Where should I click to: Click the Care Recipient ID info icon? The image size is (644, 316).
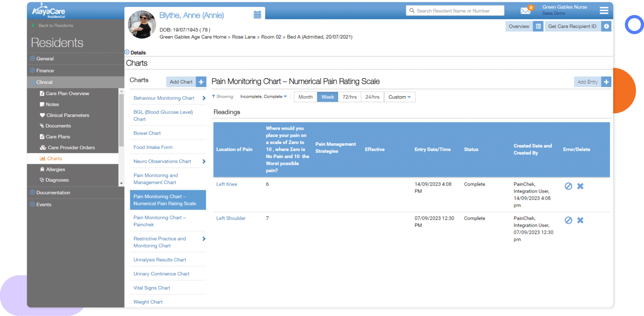pyautogui.click(x=606, y=26)
